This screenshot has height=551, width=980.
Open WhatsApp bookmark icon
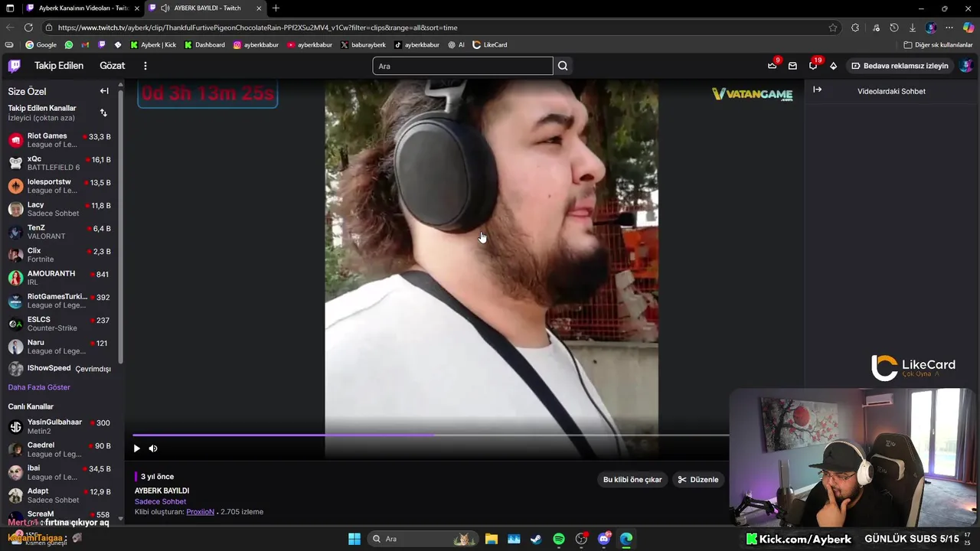(x=69, y=45)
